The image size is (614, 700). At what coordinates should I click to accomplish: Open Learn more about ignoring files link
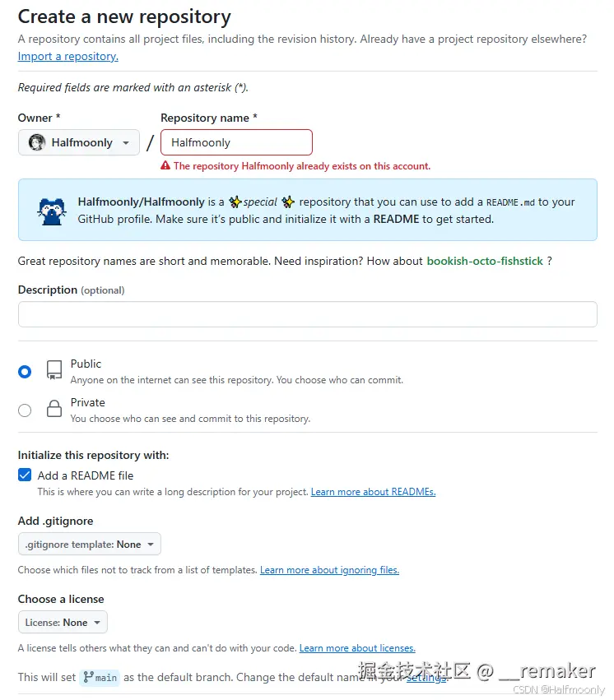(329, 570)
